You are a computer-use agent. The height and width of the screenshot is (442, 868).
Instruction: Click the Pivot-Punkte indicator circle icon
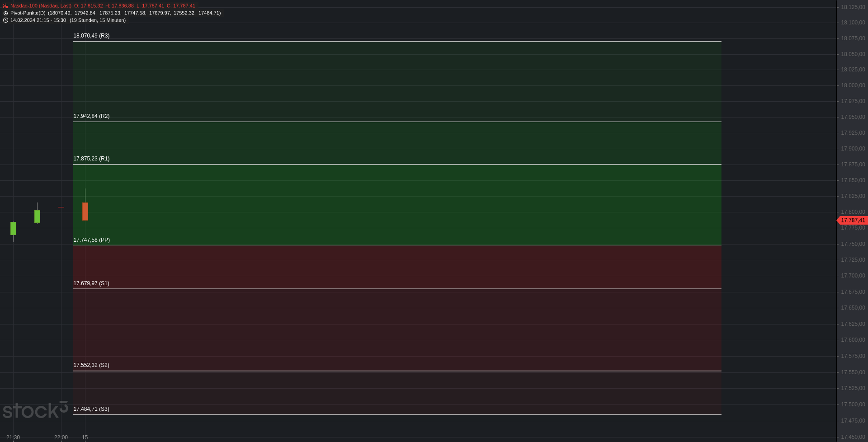click(x=5, y=13)
